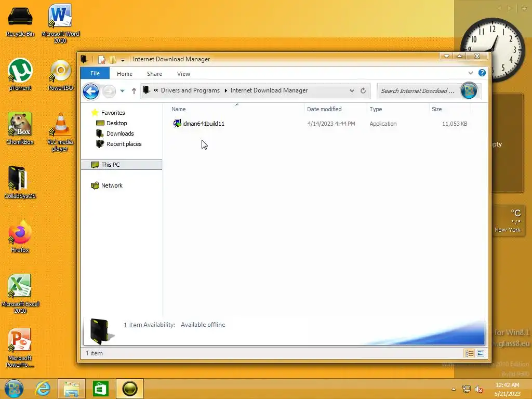The width and height of the screenshot is (532, 399).
Task: Click the window system menu icon in the title bar
Action: [84, 59]
